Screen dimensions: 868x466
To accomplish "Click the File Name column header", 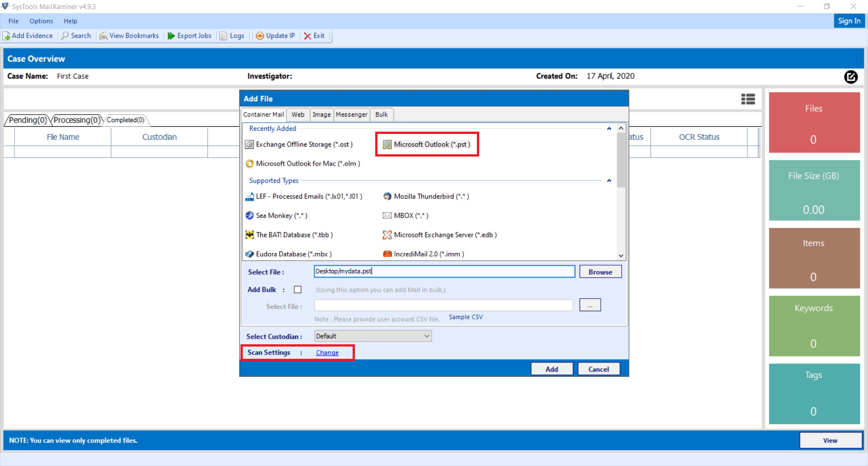I will click(63, 137).
